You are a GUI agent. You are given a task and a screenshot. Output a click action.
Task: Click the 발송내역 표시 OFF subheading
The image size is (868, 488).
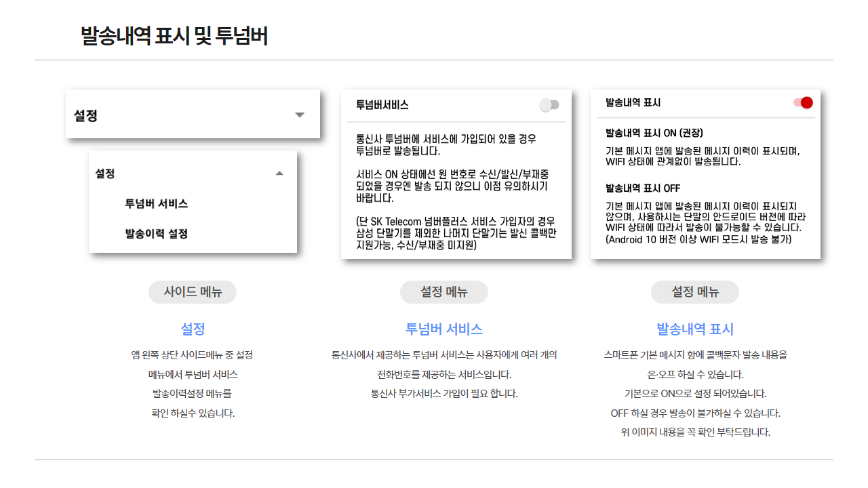[643, 188]
